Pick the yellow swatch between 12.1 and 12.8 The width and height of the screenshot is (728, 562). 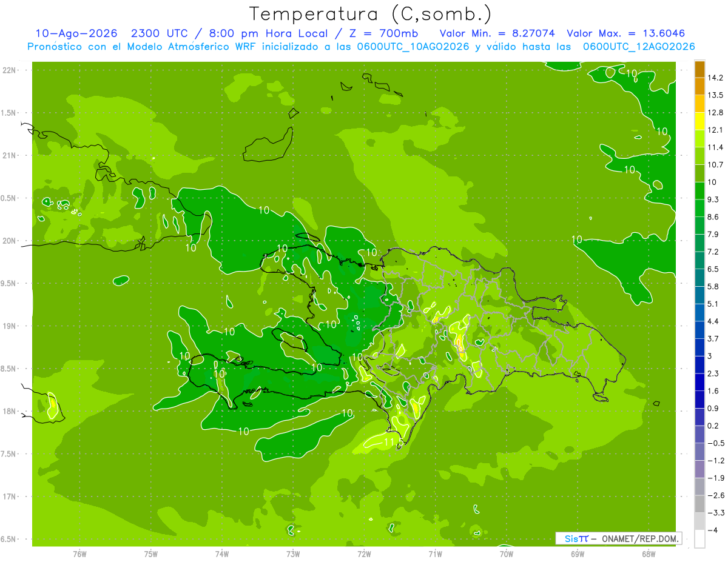699,121
